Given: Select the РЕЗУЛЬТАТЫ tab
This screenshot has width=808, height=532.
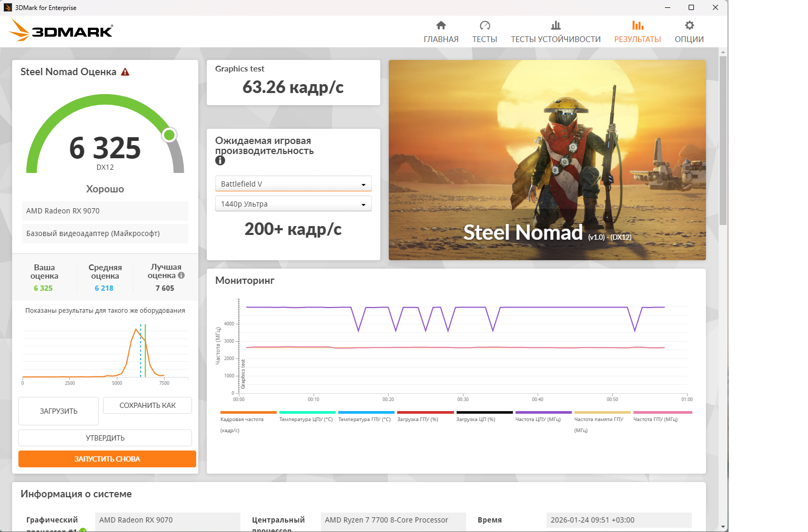Looking at the screenshot, I should (638, 32).
